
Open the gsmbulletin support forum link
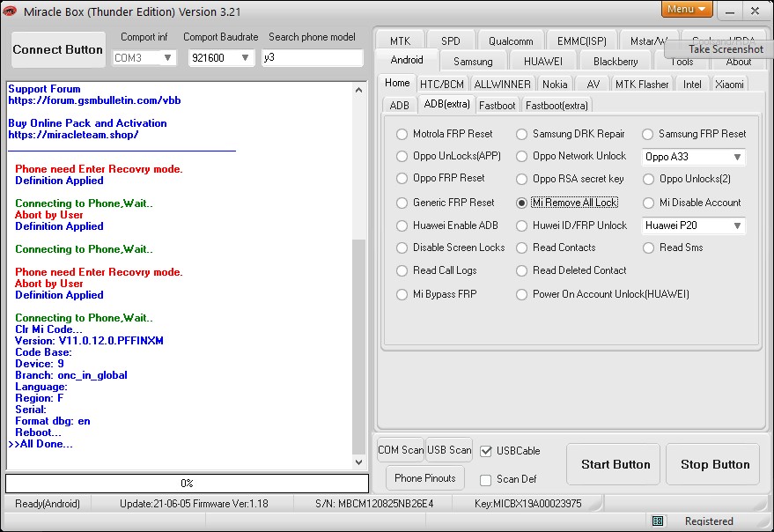94,100
